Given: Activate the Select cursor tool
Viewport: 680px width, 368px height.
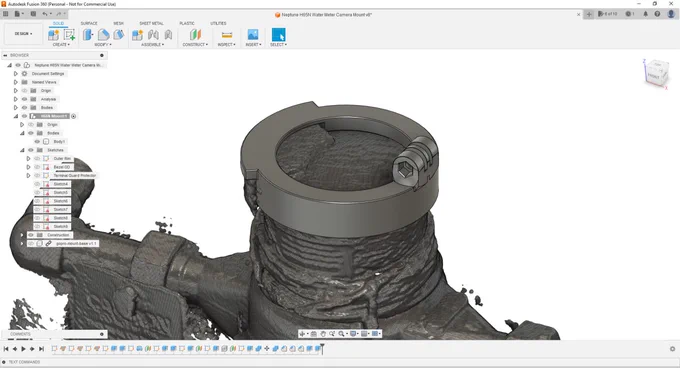Looking at the screenshot, I should click(x=278, y=35).
